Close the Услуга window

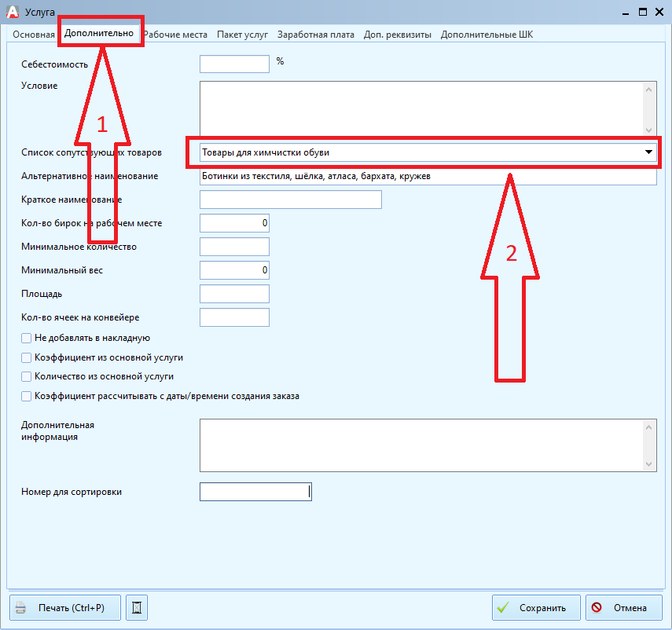659,12
